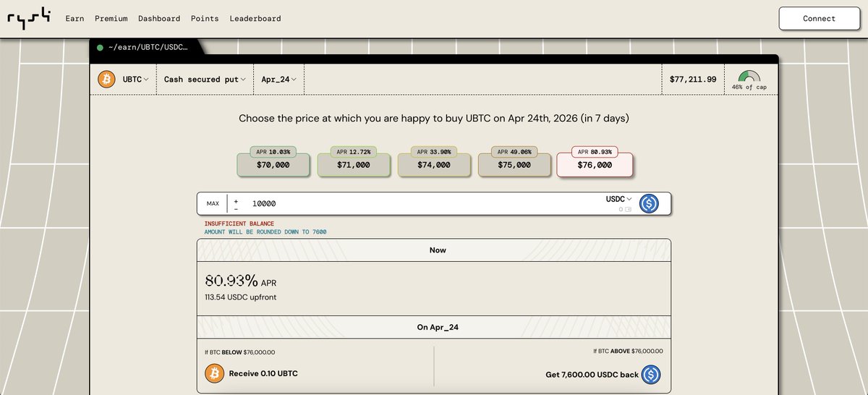Click the If BTC BELOW $76,000.00 label
868x395 pixels.
coord(239,352)
